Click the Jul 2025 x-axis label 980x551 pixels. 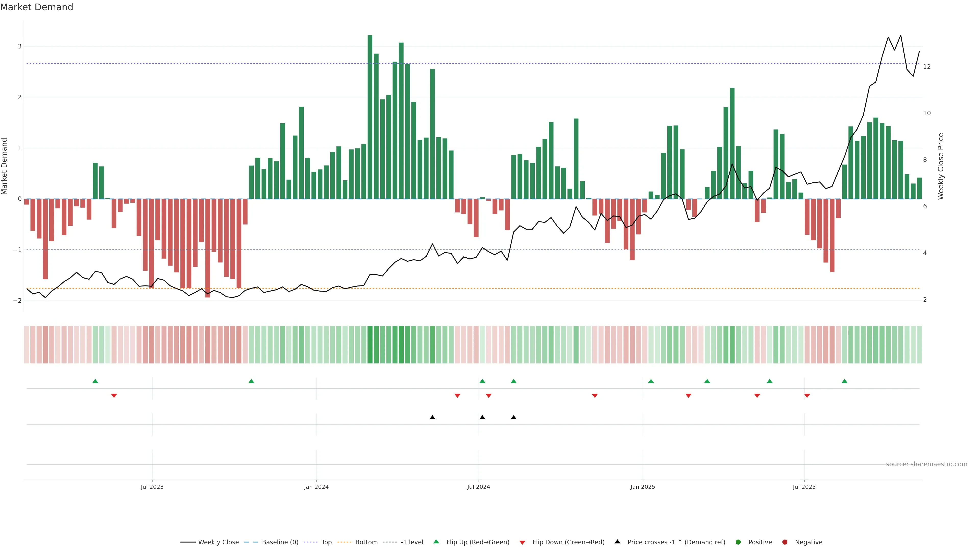[x=804, y=487]
